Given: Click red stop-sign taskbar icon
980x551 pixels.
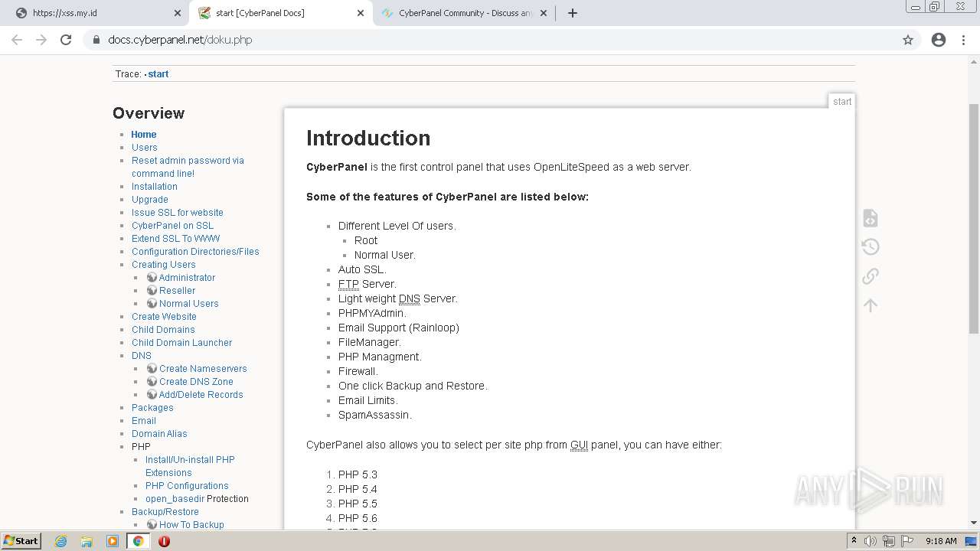Looking at the screenshot, I should pos(164,541).
